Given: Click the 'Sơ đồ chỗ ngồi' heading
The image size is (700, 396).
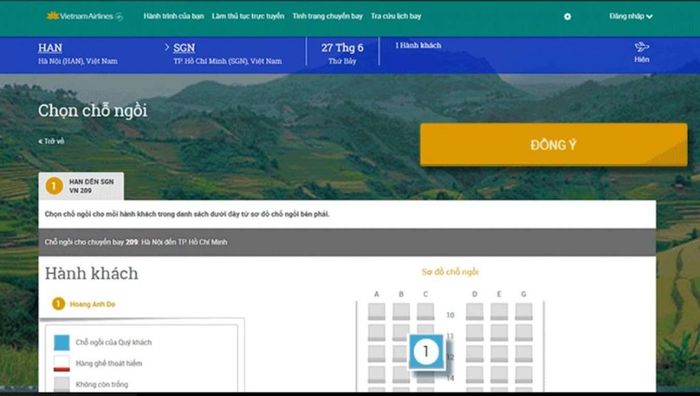Looking at the screenshot, I should click(x=450, y=272).
